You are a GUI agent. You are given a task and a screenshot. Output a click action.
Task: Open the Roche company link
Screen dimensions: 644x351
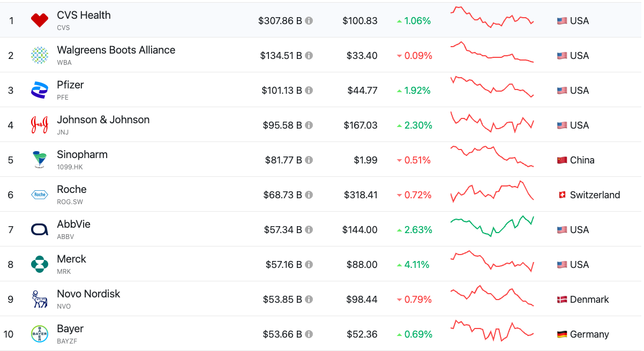(x=71, y=189)
